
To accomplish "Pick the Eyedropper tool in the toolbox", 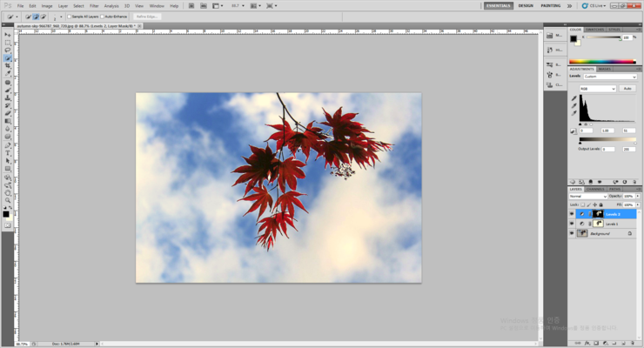I will coord(8,74).
